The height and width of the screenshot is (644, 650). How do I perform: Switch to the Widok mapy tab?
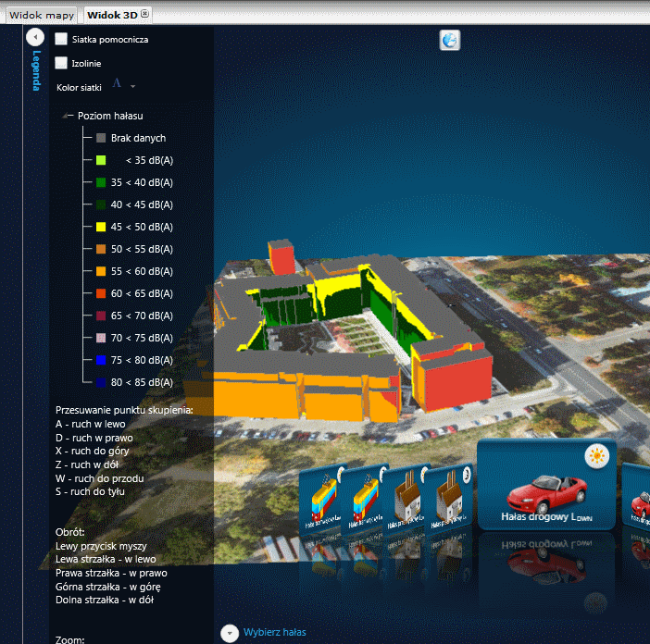(x=42, y=16)
